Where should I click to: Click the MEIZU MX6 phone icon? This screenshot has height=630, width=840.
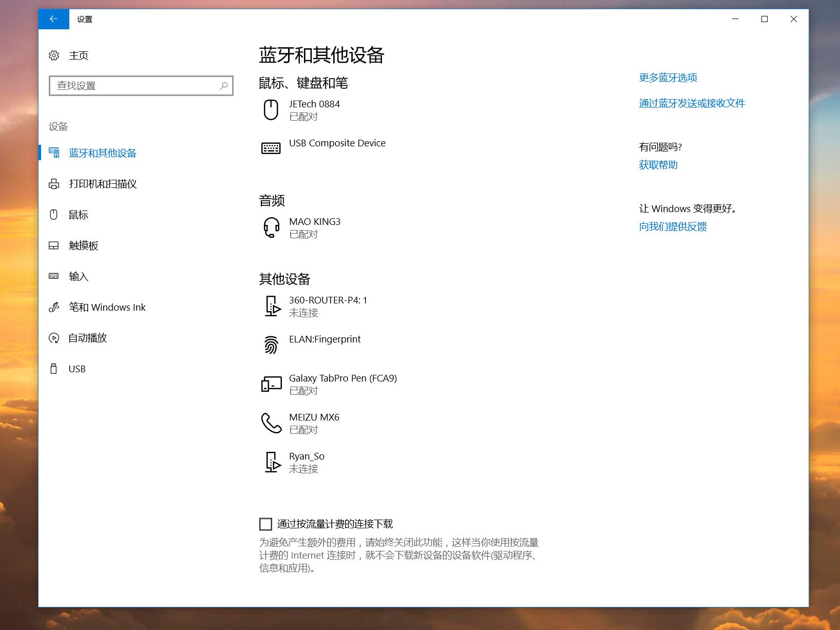(x=272, y=423)
